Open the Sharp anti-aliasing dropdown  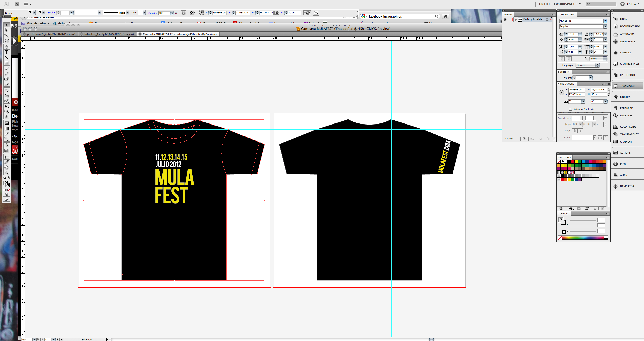pos(598,59)
